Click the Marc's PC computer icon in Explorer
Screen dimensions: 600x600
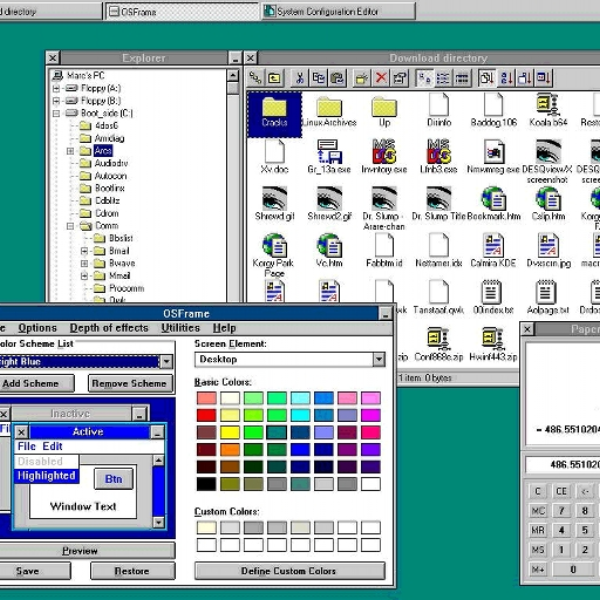pos(57,75)
